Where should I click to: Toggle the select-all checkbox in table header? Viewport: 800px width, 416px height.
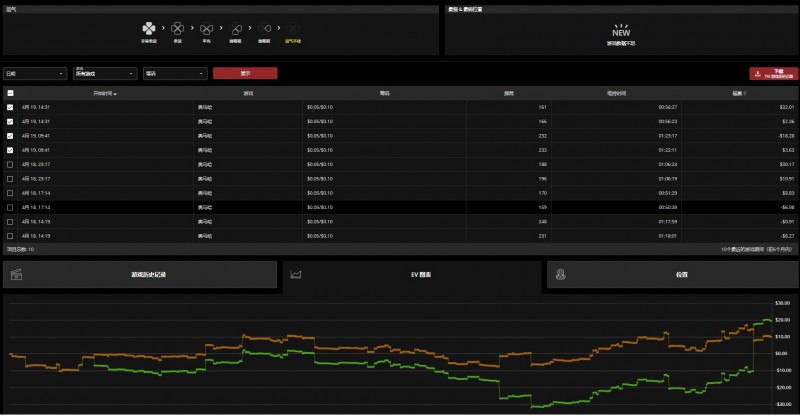[x=10, y=93]
